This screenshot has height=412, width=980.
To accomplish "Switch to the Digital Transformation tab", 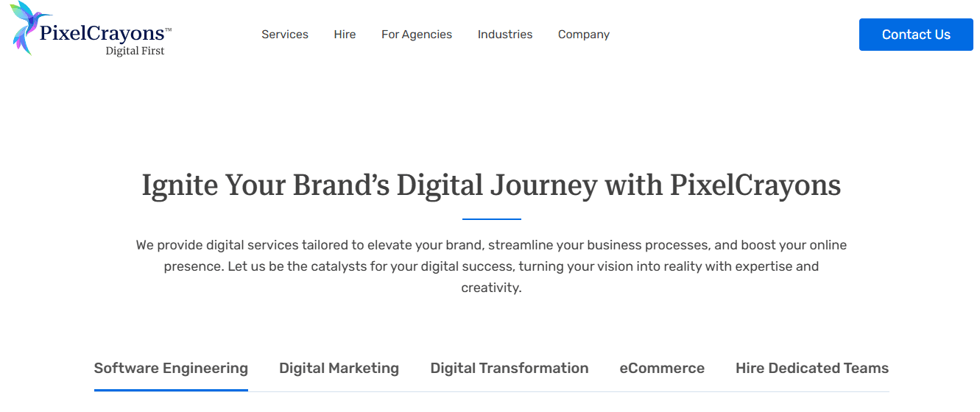I will [x=510, y=369].
